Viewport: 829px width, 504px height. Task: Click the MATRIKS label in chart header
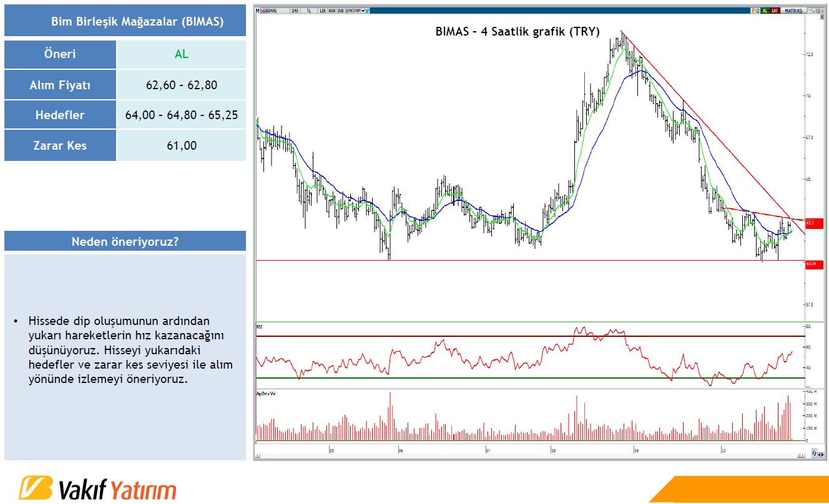(x=793, y=11)
